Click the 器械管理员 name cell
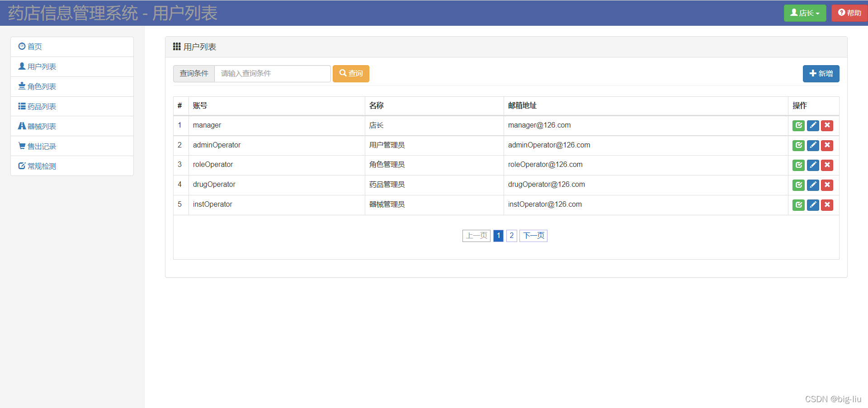The height and width of the screenshot is (408, 868). [x=434, y=204]
